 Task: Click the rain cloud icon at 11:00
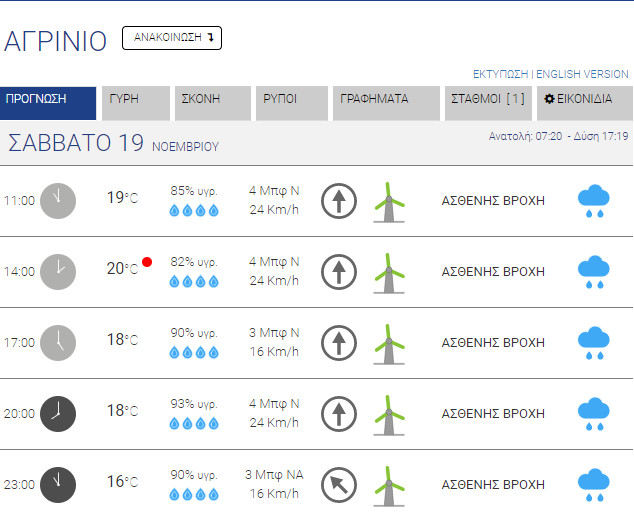(594, 201)
